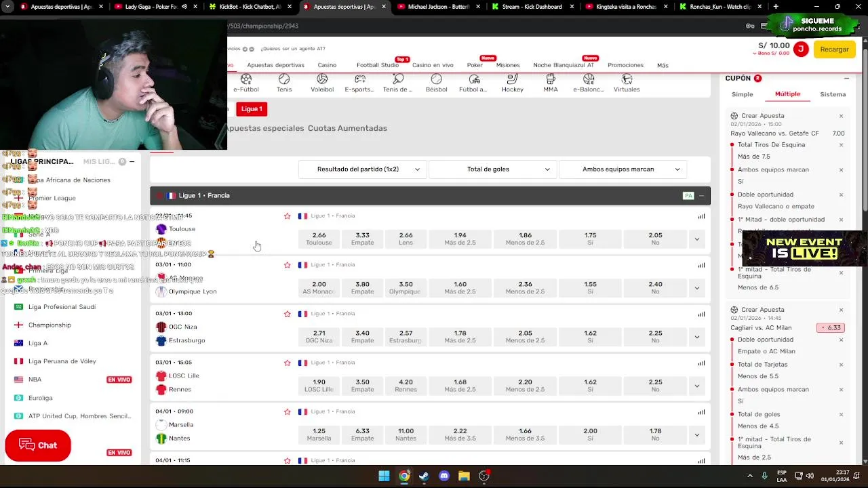Click the Ligue 1 filter chip
The image size is (868, 488).
point(252,109)
